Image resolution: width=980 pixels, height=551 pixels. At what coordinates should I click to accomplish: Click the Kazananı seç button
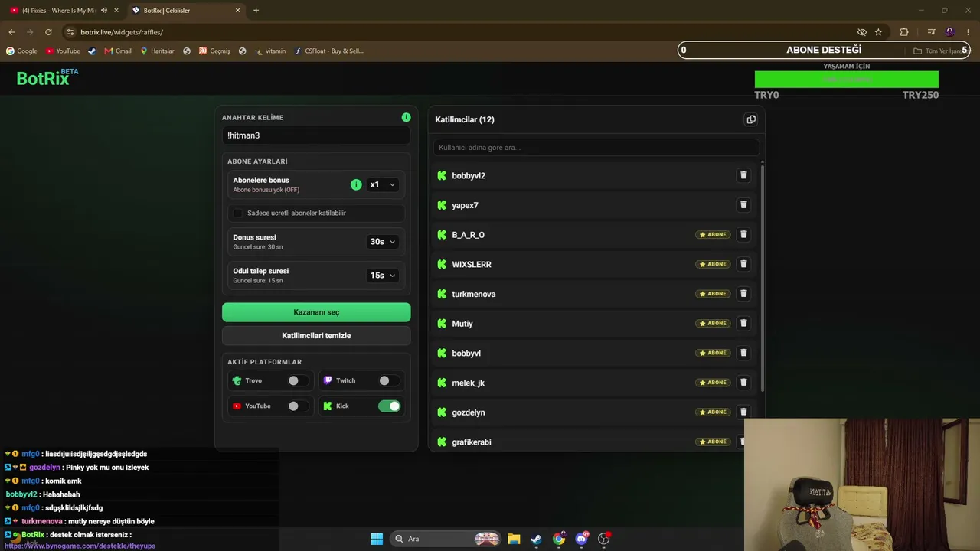pyautogui.click(x=316, y=312)
